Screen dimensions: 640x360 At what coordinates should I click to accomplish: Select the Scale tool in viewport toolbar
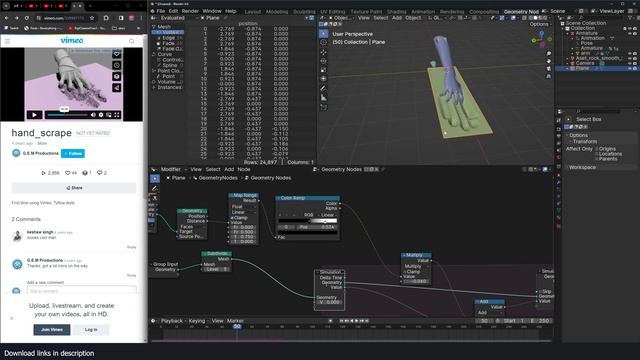click(x=323, y=70)
